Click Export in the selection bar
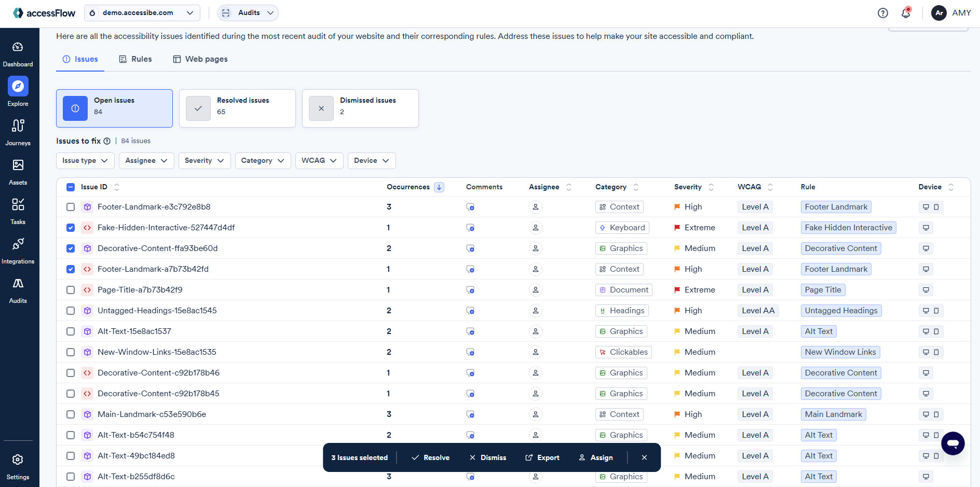 click(x=542, y=457)
